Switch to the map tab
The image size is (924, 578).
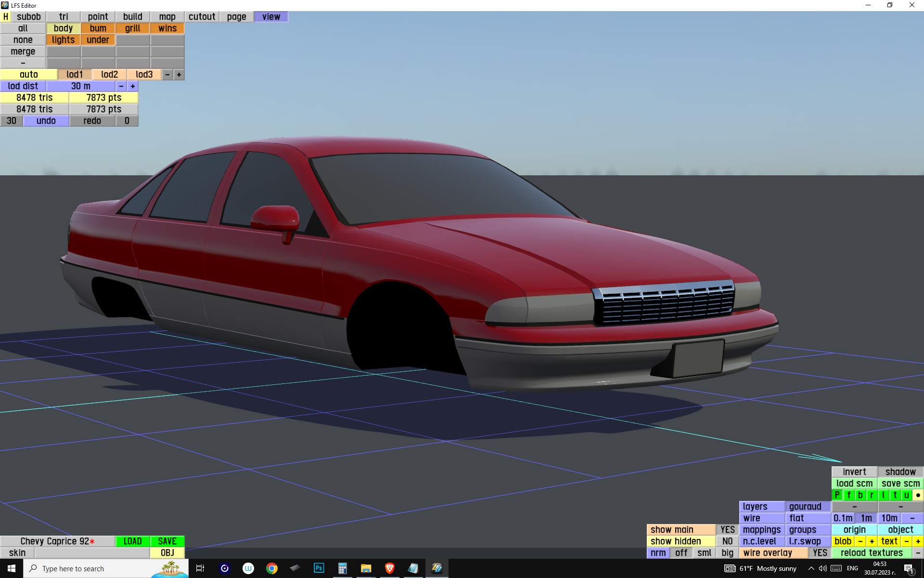167,17
